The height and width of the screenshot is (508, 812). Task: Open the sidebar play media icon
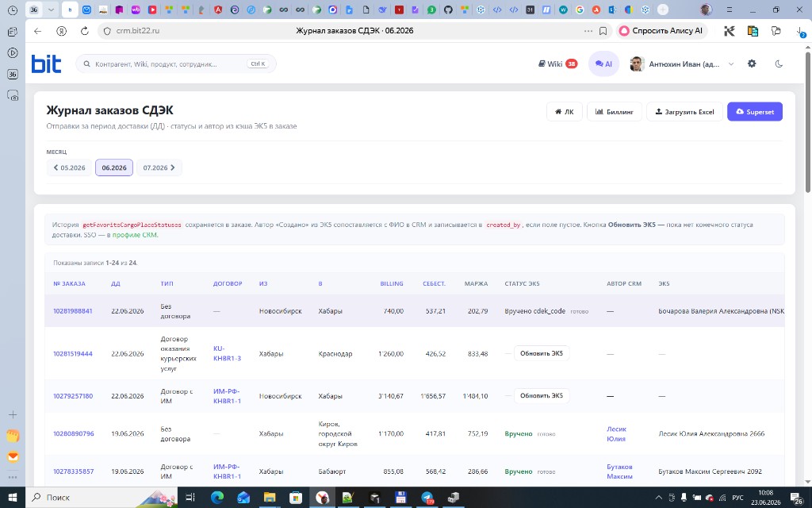coord(13,53)
